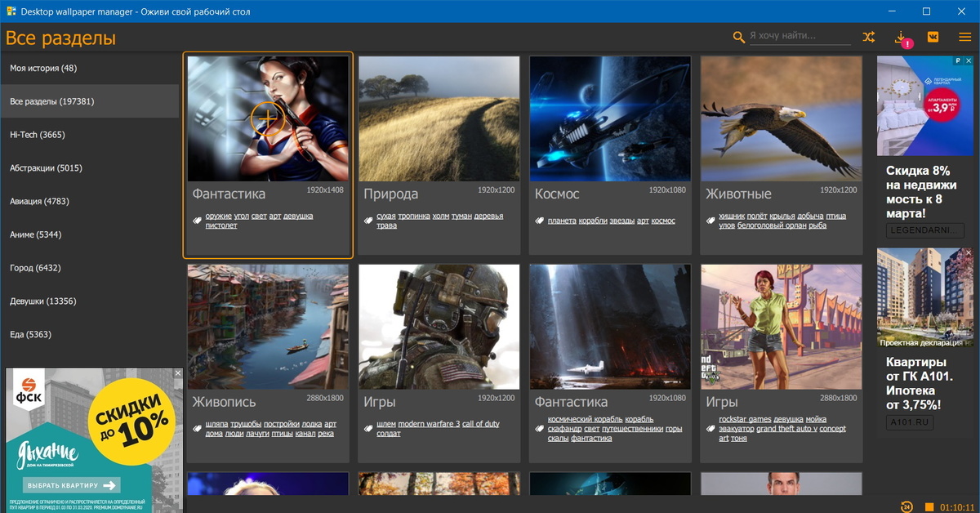Image resolution: width=980 pixels, height=513 pixels.
Task: Click the tag icon under Живопись card
Action: point(197,428)
